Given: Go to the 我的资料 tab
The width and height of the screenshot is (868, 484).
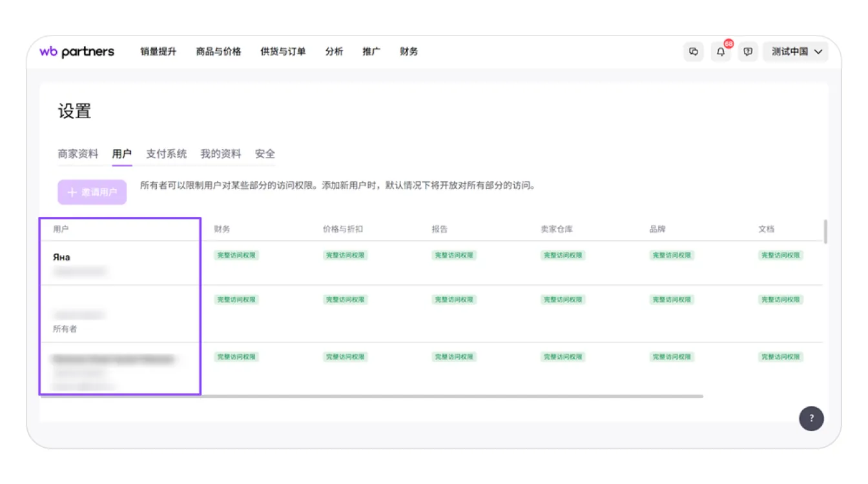Looking at the screenshot, I should pos(220,154).
